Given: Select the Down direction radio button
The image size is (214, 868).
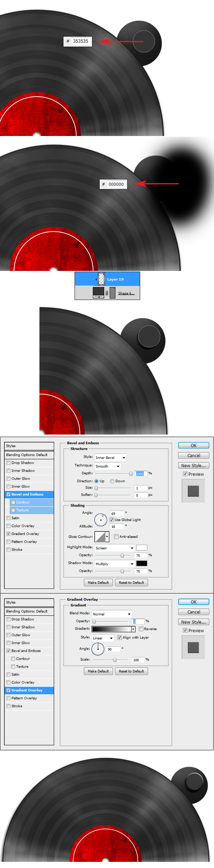Looking at the screenshot, I should [x=112, y=481].
